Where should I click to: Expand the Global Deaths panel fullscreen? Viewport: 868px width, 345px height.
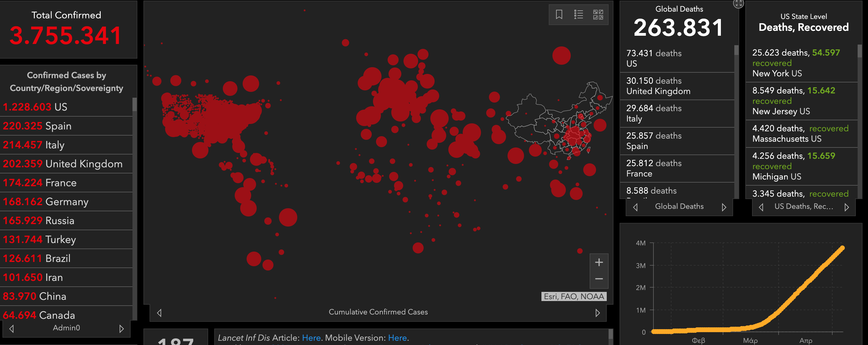point(738,3)
